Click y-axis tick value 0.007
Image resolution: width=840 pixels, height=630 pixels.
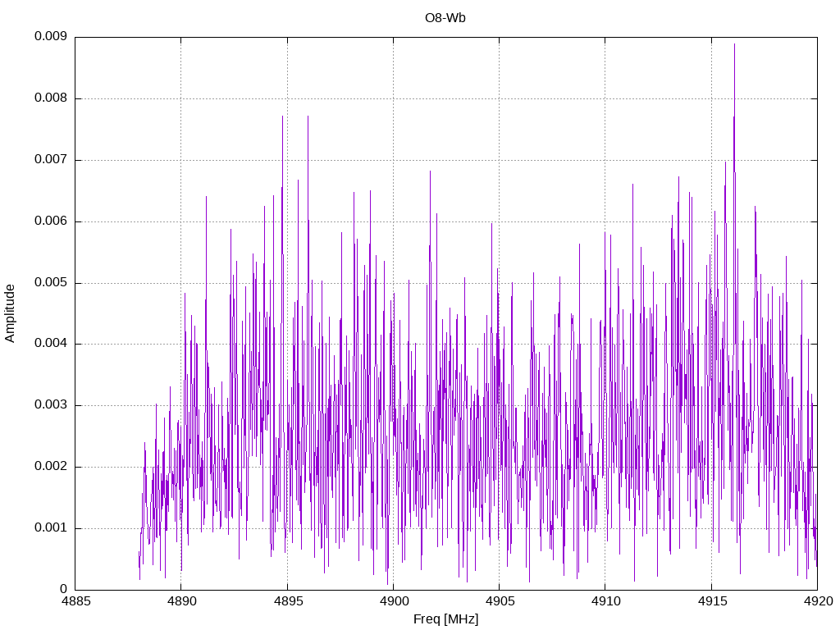pos(51,160)
